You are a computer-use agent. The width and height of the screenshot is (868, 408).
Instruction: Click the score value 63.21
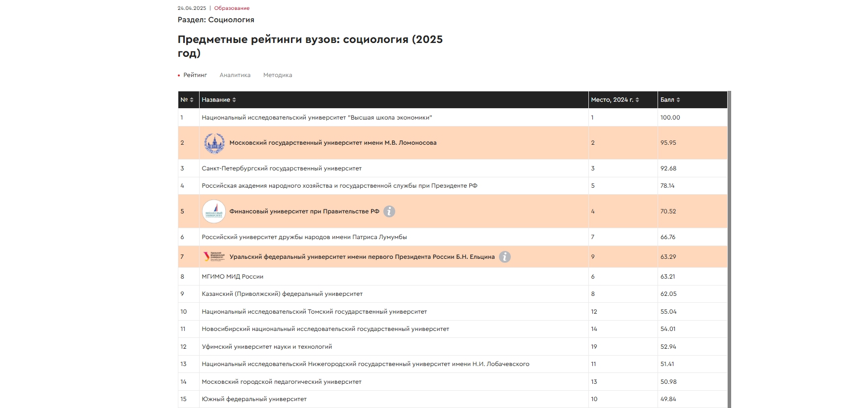[x=668, y=277]
